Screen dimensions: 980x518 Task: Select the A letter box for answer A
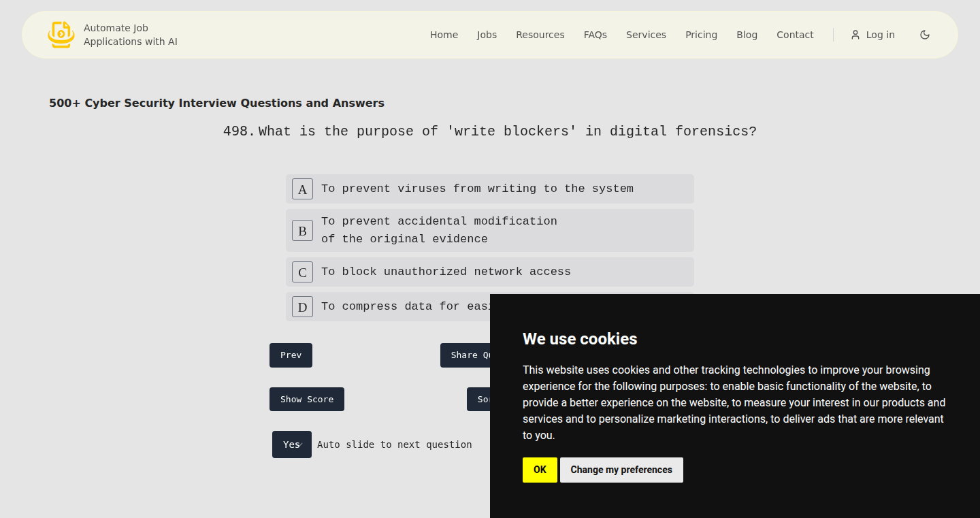(303, 189)
